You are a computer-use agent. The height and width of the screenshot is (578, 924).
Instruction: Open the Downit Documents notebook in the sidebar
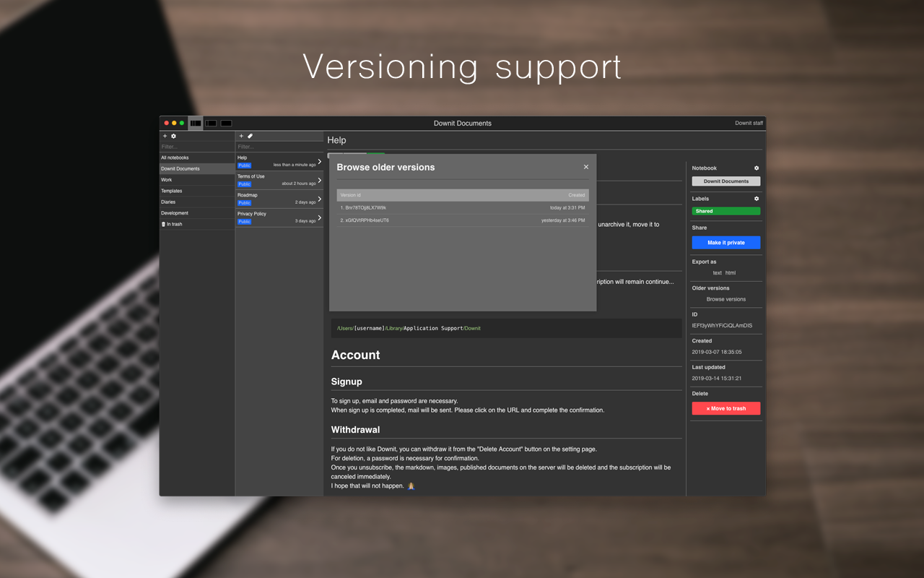tap(197, 169)
